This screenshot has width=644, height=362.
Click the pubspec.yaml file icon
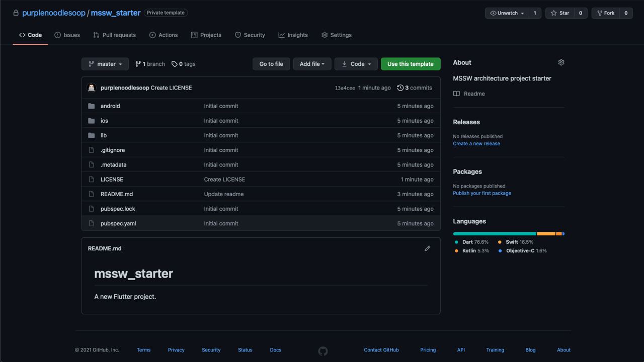tap(91, 223)
